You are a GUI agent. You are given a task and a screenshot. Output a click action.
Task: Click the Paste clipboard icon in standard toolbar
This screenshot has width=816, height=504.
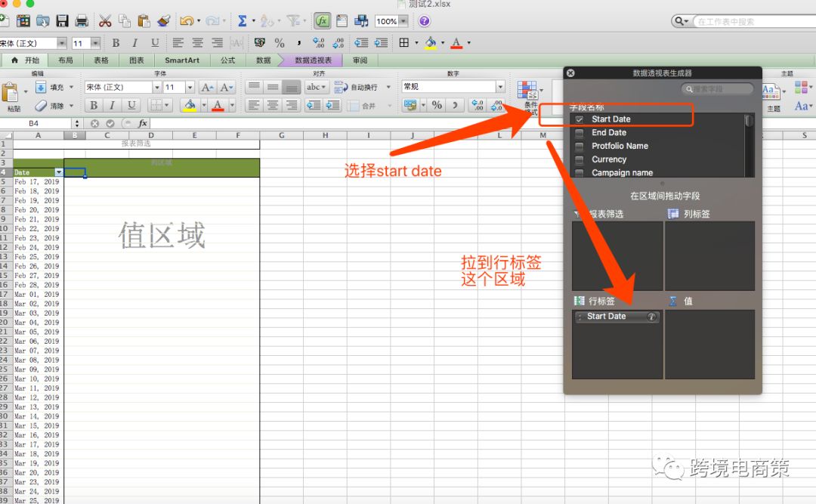pos(144,21)
